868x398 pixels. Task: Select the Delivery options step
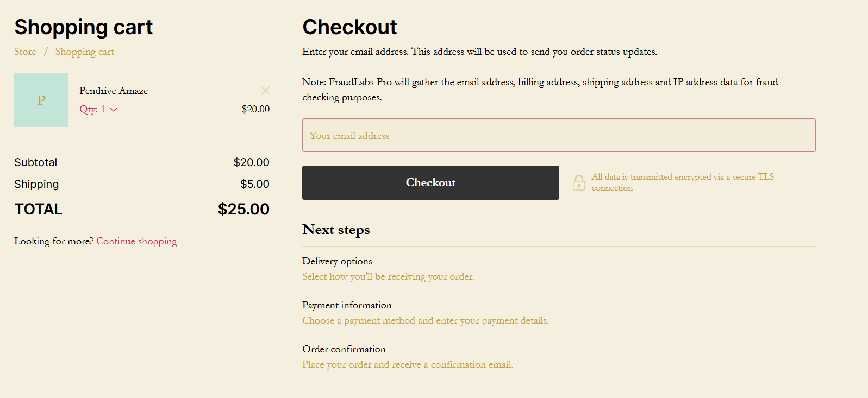pos(337,261)
